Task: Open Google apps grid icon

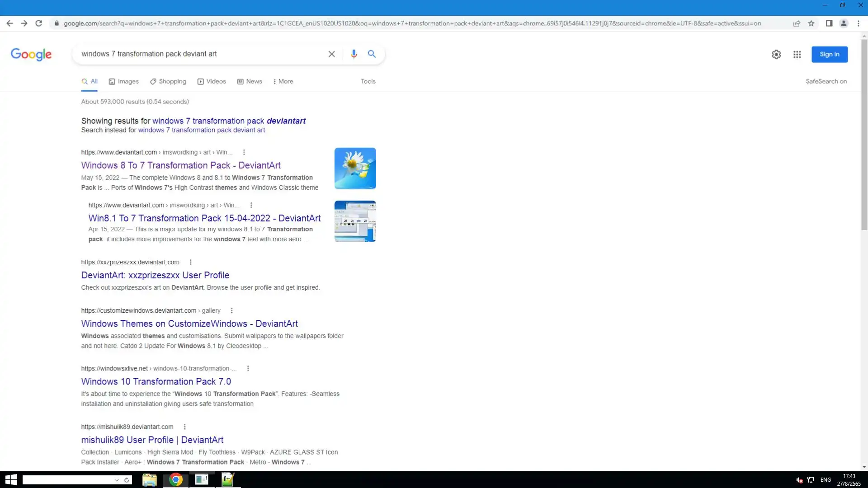Action: pyautogui.click(x=797, y=54)
